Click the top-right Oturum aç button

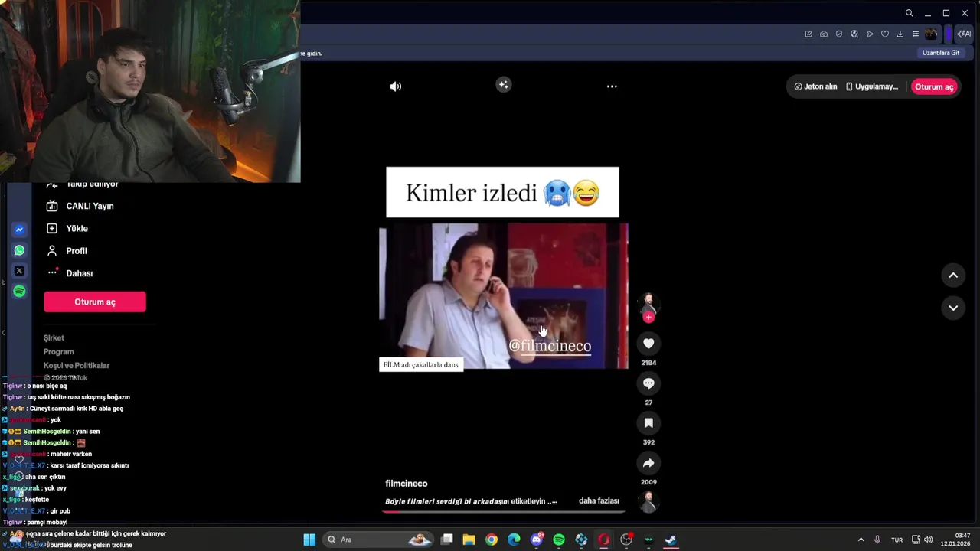coord(934,86)
